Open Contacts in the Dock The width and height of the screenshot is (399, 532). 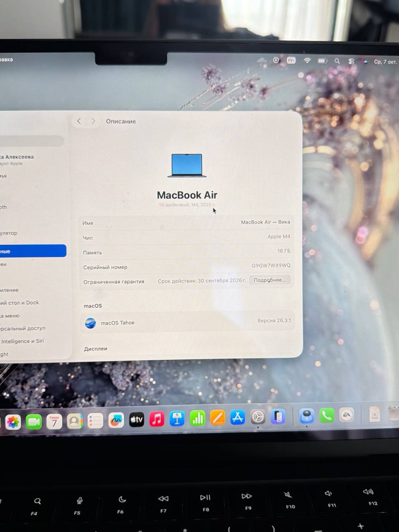point(75,421)
